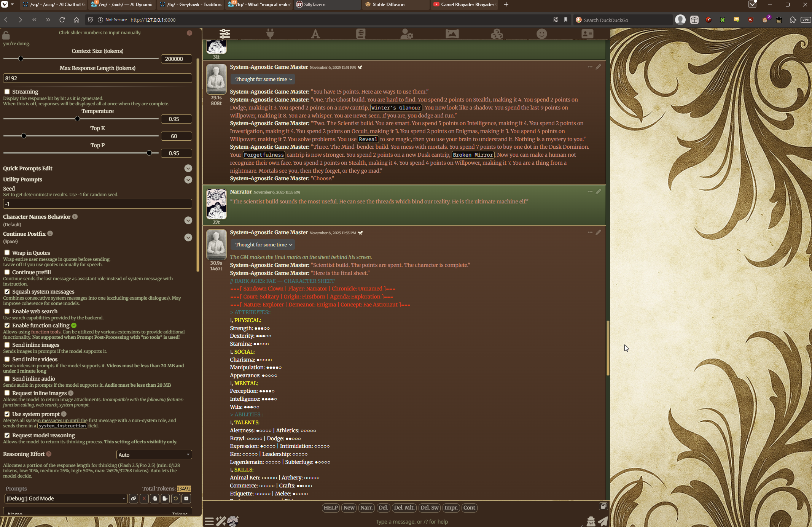Open the World Info book icon
The image size is (812, 527).
click(x=361, y=34)
